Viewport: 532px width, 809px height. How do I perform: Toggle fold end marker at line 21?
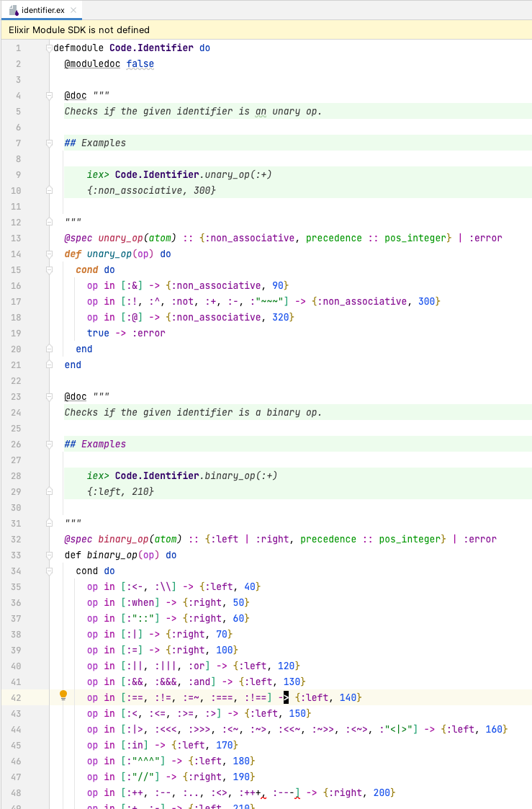pyautogui.click(x=50, y=365)
